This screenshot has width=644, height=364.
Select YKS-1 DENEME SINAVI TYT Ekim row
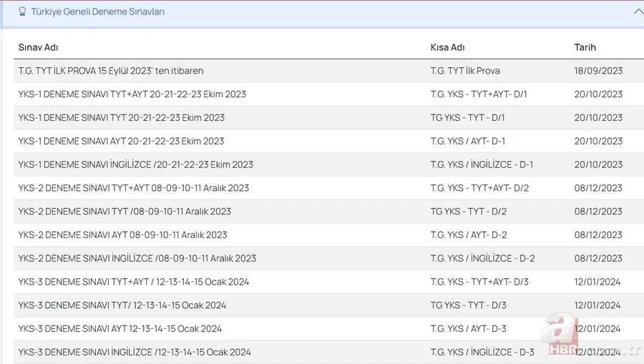pyautogui.click(x=122, y=118)
